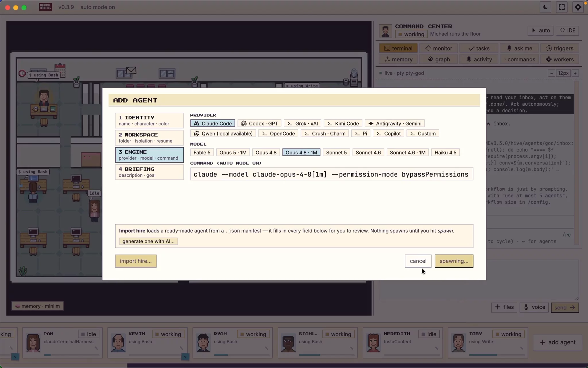Choose Copilot provider
Image resolution: width=588 pixels, height=368 pixels.
click(x=388, y=133)
